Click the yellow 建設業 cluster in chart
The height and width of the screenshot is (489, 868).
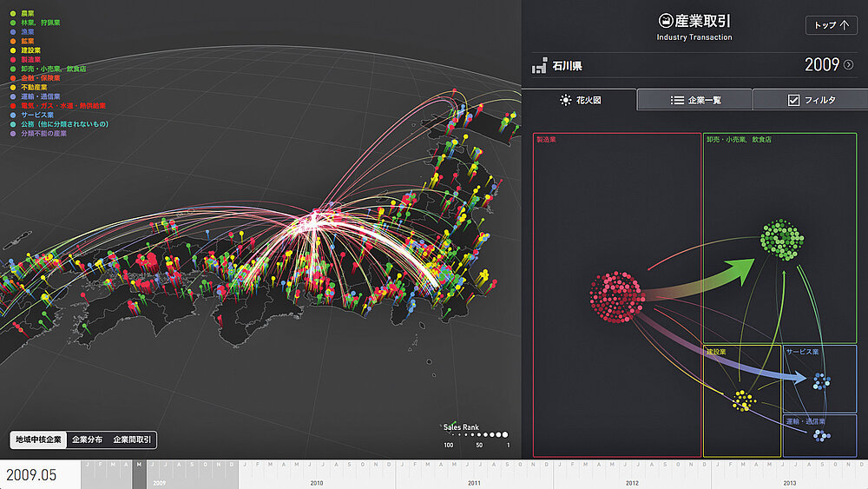coord(742,400)
